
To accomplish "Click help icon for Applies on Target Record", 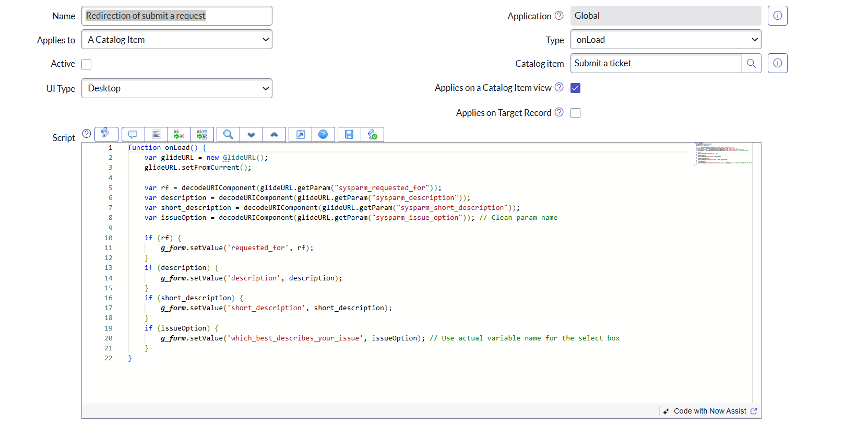I will [x=559, y=112].
